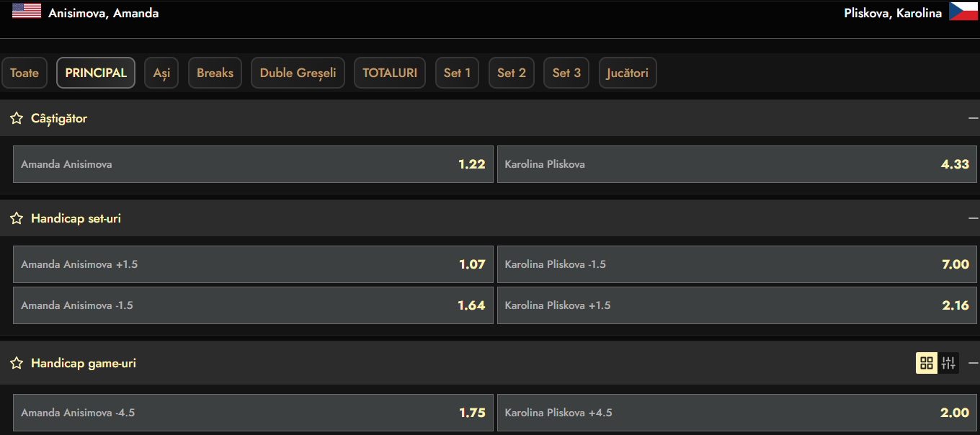
Task: Star the Handicap set-uri market
Action: tap(17, 218)
